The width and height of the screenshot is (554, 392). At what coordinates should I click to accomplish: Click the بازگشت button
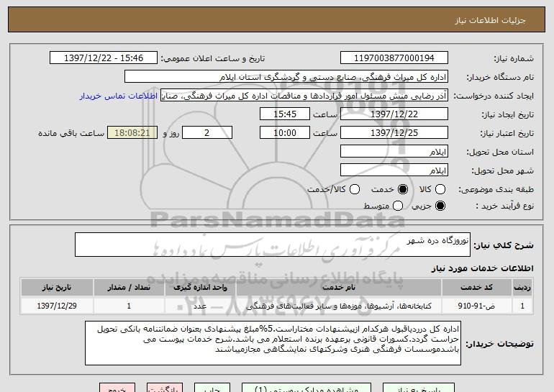click(x=165, y=388)
